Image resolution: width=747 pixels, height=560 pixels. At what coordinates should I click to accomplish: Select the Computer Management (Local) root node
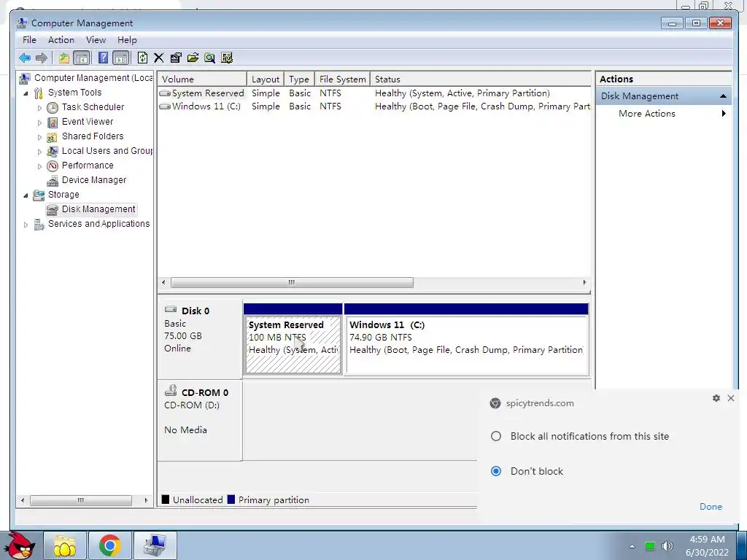point(93,78)
